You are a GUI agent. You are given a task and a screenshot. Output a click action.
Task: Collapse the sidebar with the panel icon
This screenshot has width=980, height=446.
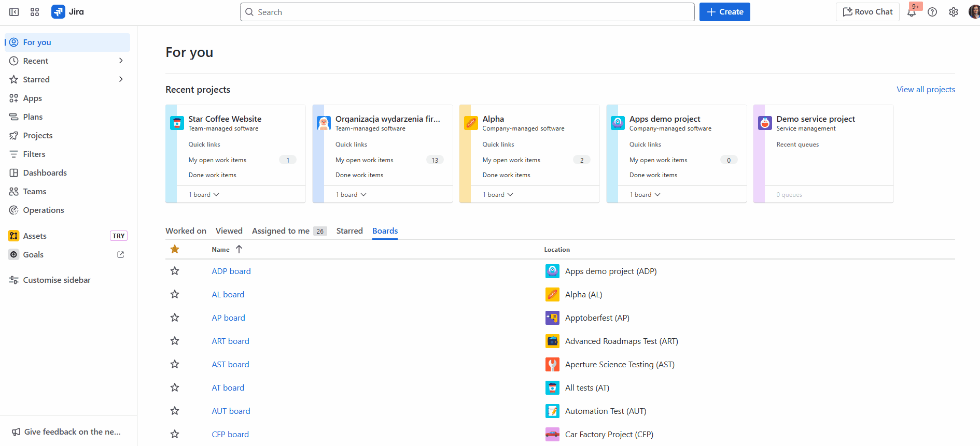point(14,12)
